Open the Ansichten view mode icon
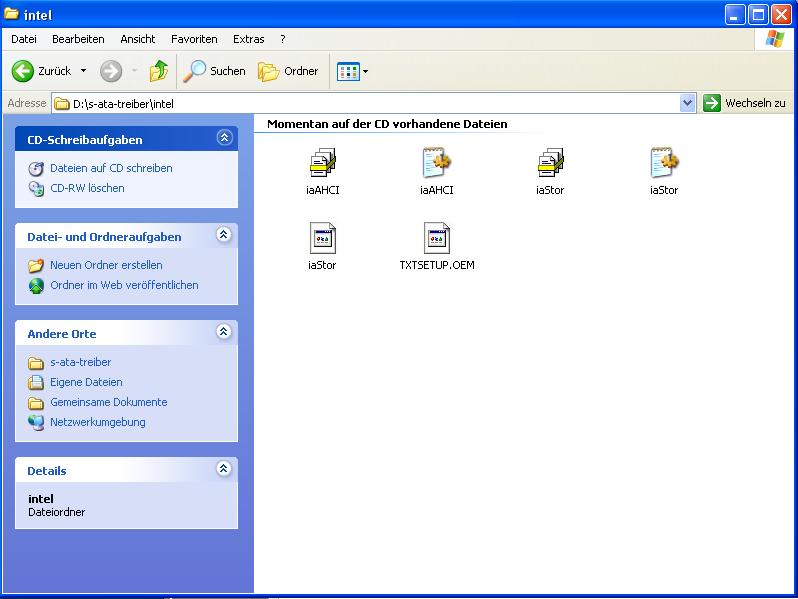 pos(348,71)
